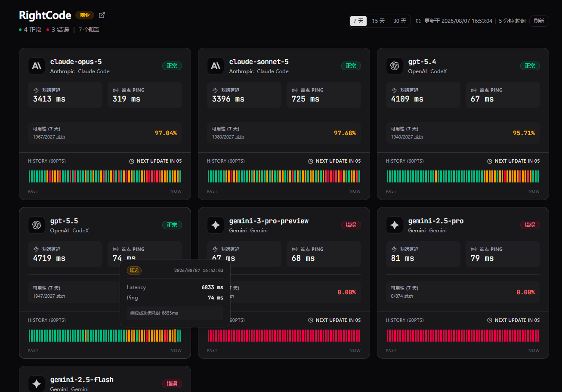Click the Gemini sparkle icon on gemini-3-pro-preview card
Screen dimensions: 562x392
(x=216, y=225)
